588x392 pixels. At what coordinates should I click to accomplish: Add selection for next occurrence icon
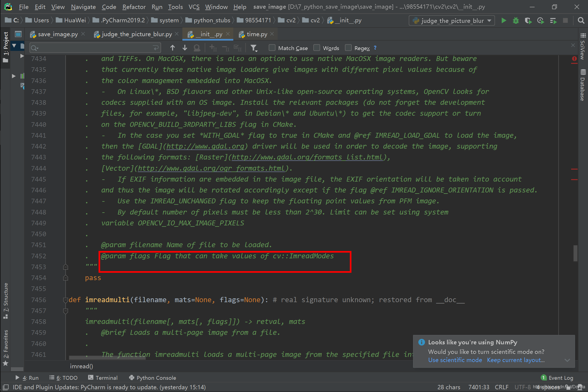(213, 48)
